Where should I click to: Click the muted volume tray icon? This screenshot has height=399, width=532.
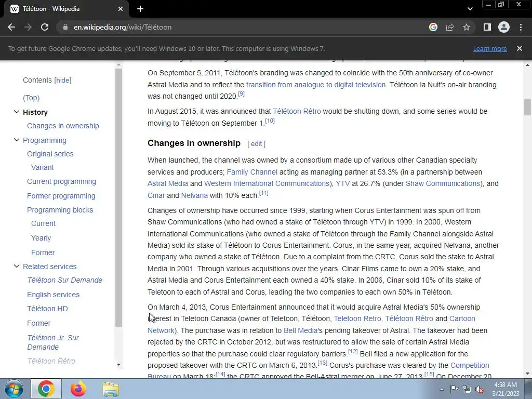tap(480, 390)
